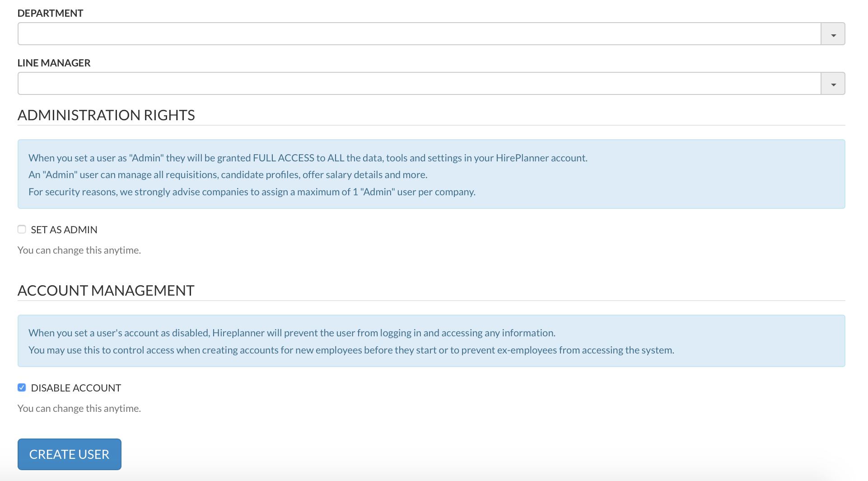Toggle the Disable Account checkbox off
The image size is (868, 481).
[x=22, y=387]
